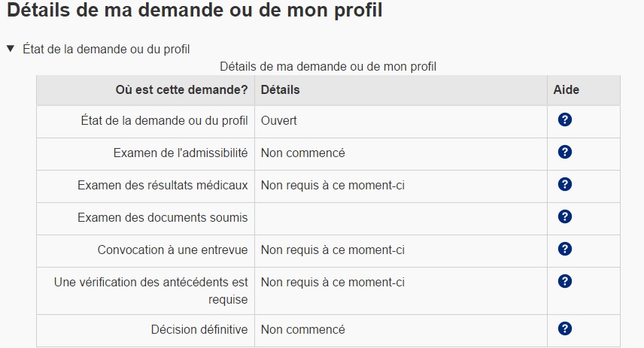The height and width of the screenshot is (348, 644).
Task: Open help icon beside Examen des documents soumis
Action: point(565,216)
